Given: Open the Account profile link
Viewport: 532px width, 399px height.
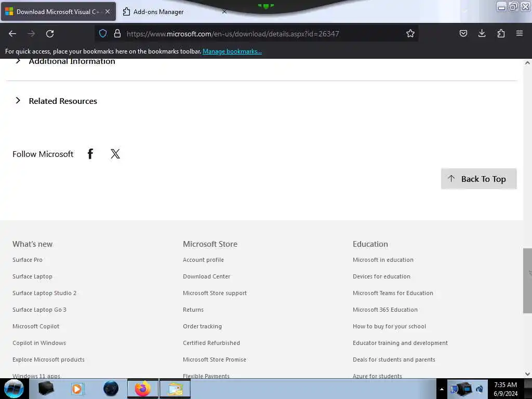Looking at the screenshot, I should coord(203,260).
